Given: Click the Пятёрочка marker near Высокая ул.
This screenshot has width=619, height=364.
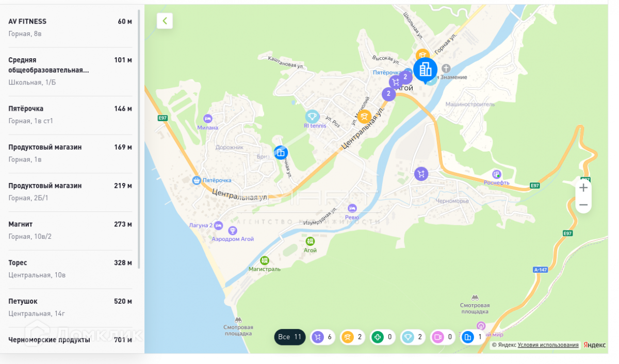Looking at the screenshot, I should click(408, 73).
